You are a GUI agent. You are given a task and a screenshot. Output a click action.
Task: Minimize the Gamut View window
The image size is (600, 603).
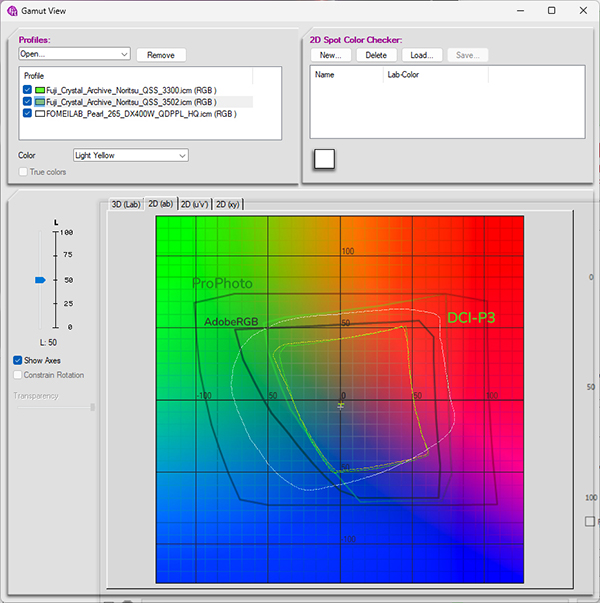pyautogui.click(x=520, y=11)
